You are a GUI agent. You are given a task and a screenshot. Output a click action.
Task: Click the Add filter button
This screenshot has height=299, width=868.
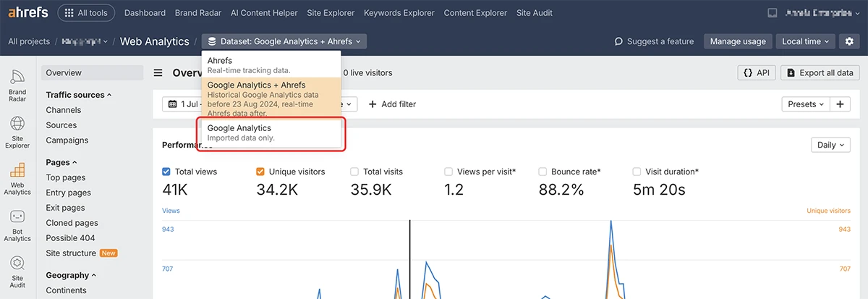[392, 104]
